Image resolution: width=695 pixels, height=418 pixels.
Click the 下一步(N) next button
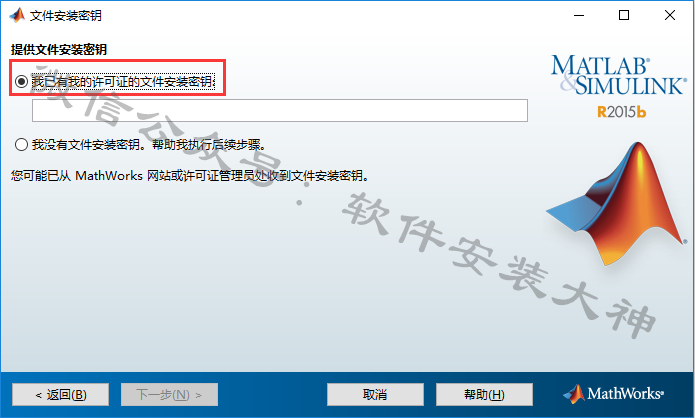[169, 395]
